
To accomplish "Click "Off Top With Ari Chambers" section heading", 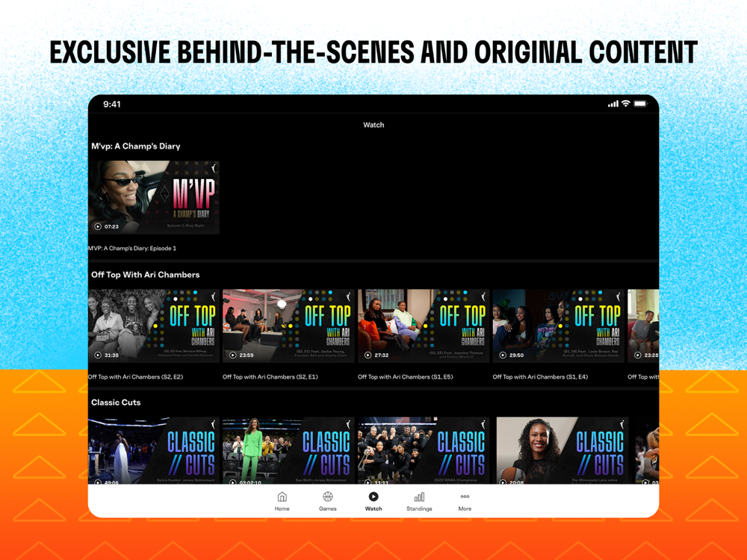I will 146,275.
